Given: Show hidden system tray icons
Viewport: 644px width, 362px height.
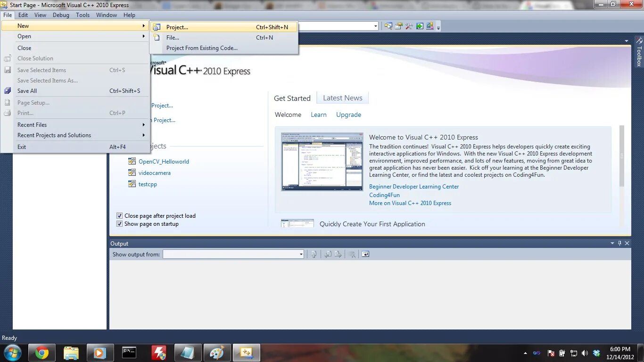Looking at the screenshot, I should click(526, 353).
